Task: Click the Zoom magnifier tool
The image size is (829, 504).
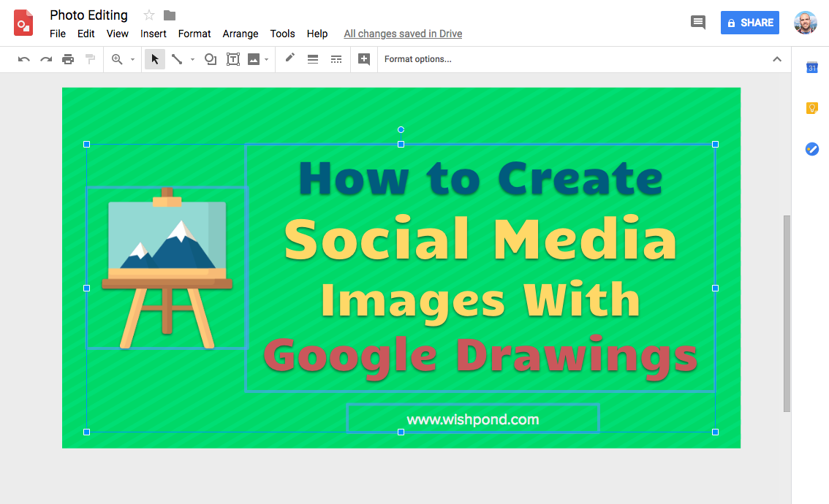Action: click(117, 59)
